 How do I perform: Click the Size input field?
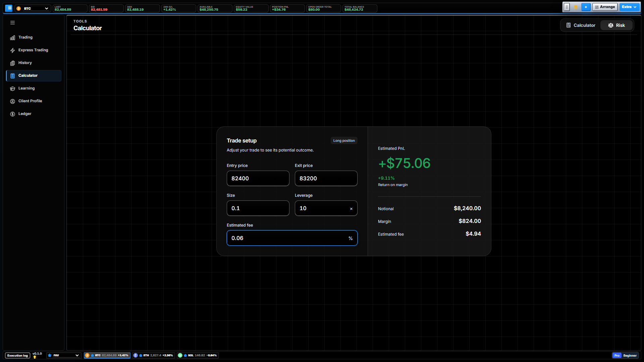[x=258, y=208]
